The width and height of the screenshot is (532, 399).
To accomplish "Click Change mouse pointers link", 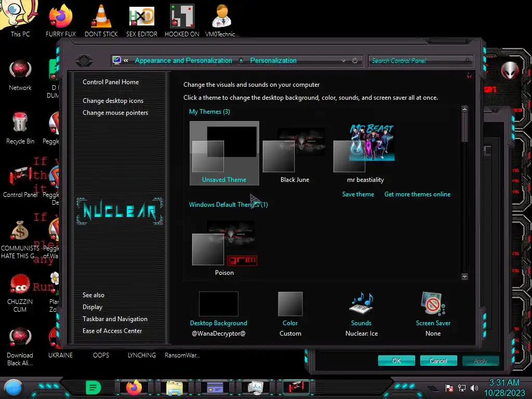I will click(115, 113).
